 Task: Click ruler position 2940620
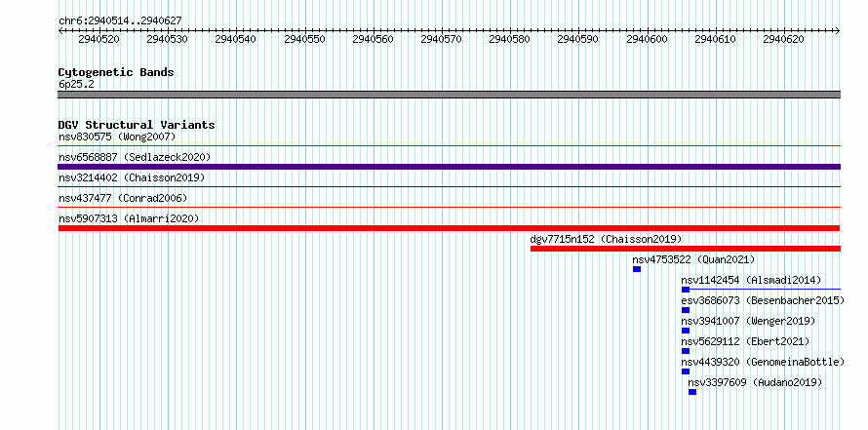(783, 39)
